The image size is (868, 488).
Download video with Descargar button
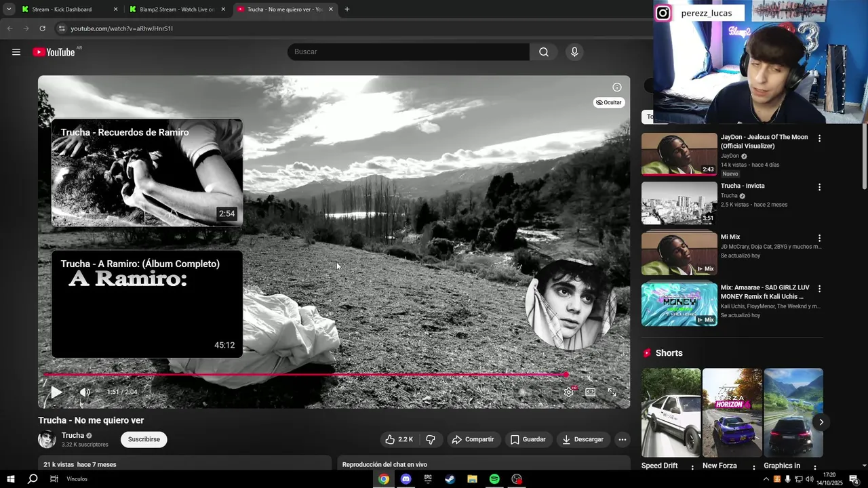point(583,439)
